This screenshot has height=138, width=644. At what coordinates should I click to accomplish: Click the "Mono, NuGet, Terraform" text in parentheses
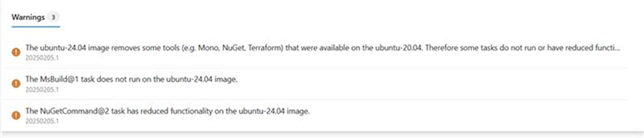240,48
